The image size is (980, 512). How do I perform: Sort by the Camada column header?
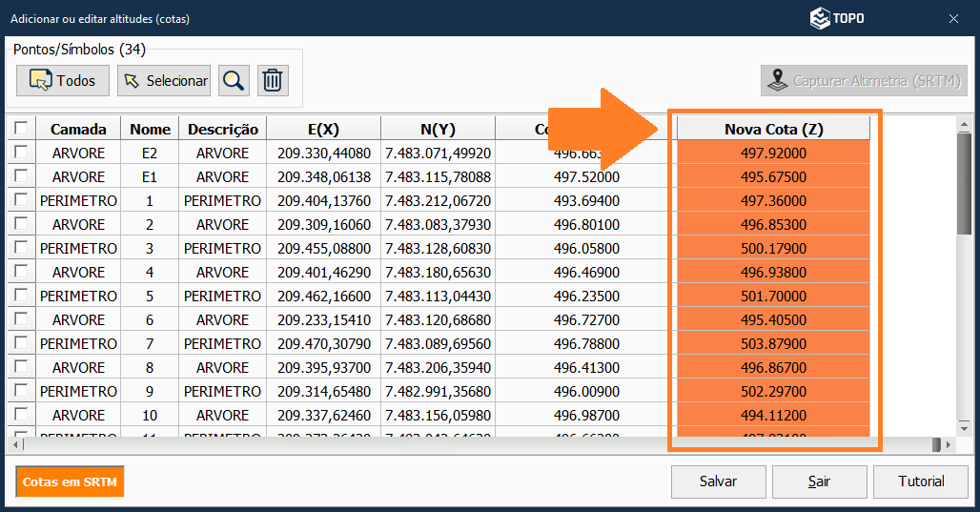pos(78,129)
